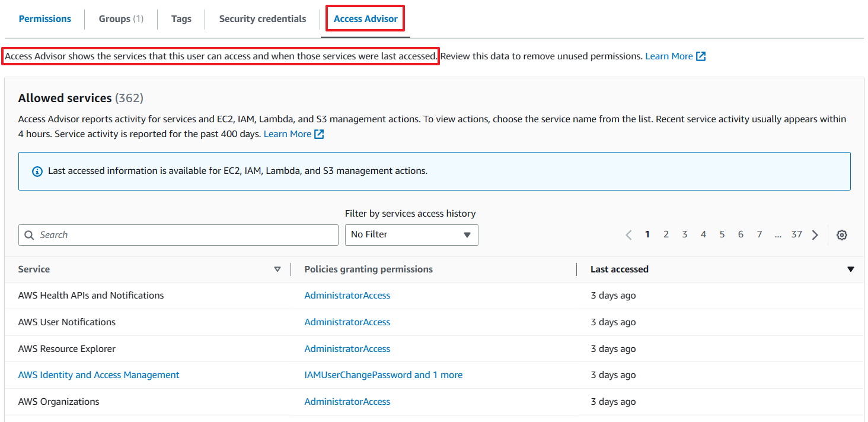Image resolution: width=868 pixels, height=422 pixels.
Task: Jump to page 37 of results
Action: click(x=796, y=234)
